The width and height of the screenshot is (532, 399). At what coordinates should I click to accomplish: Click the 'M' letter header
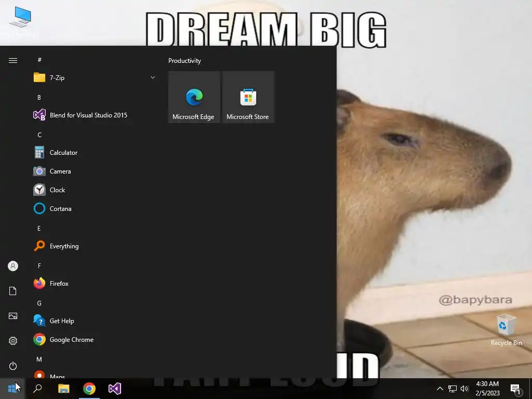point(39,359)
